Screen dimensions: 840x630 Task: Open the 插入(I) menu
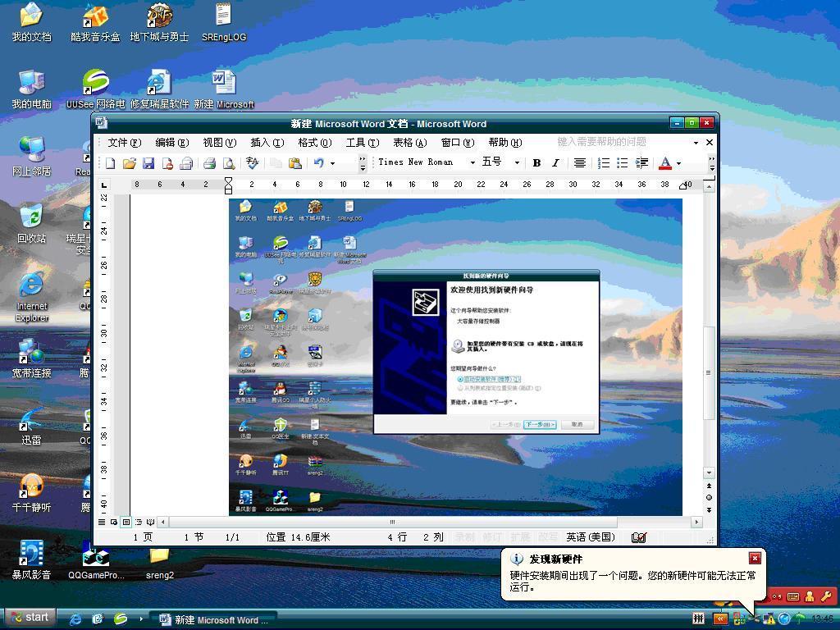pyautogui.click(x=267, y=143)
